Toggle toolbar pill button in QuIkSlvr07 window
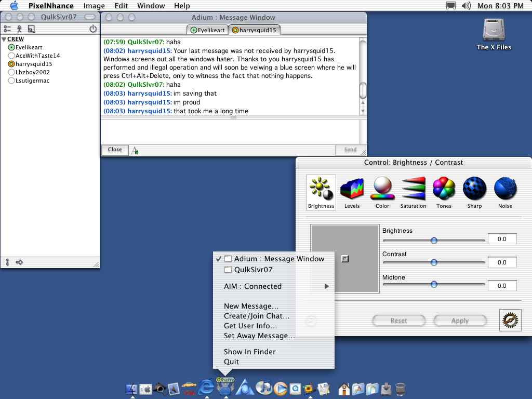The image size is (532, 399). (x=90, y=17)
